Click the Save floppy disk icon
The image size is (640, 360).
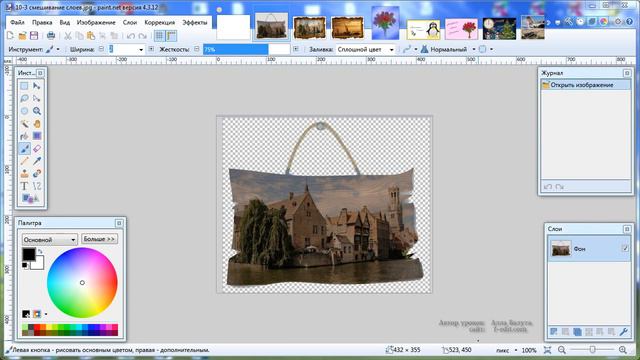coord(34,36)
